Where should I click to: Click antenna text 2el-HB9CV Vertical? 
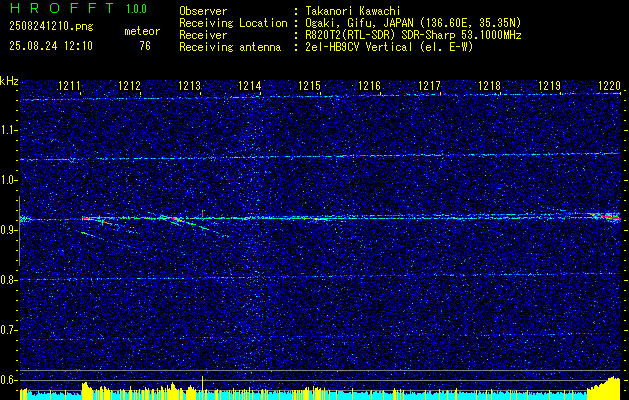click(x=359, y=47)
